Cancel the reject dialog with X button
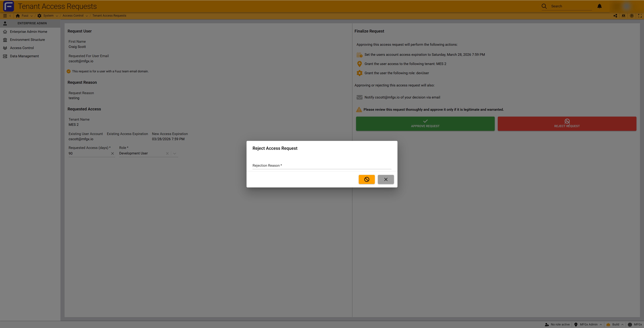This screenshot has height=328, width=644. click(386, 179)
